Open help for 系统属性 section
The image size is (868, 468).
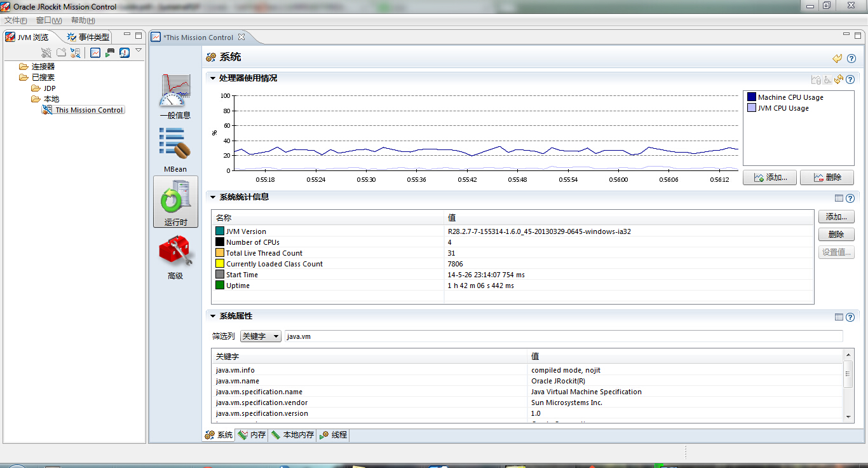(850, 317)
